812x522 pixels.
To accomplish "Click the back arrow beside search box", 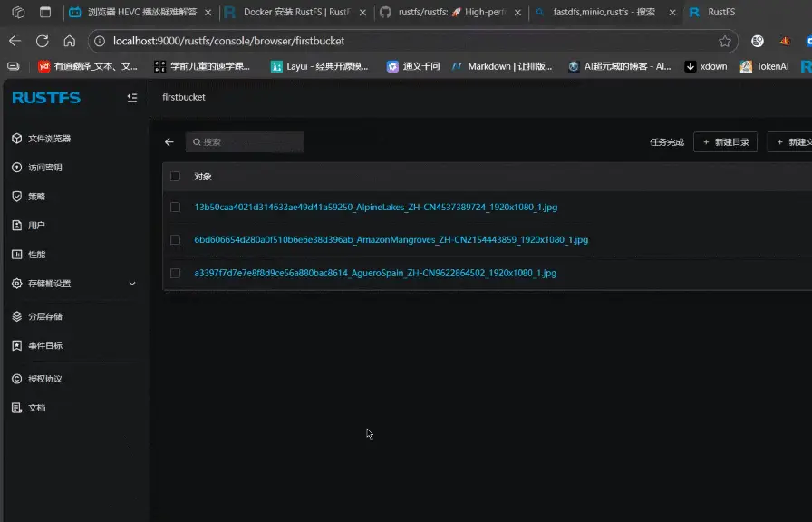I will (169, 142).
